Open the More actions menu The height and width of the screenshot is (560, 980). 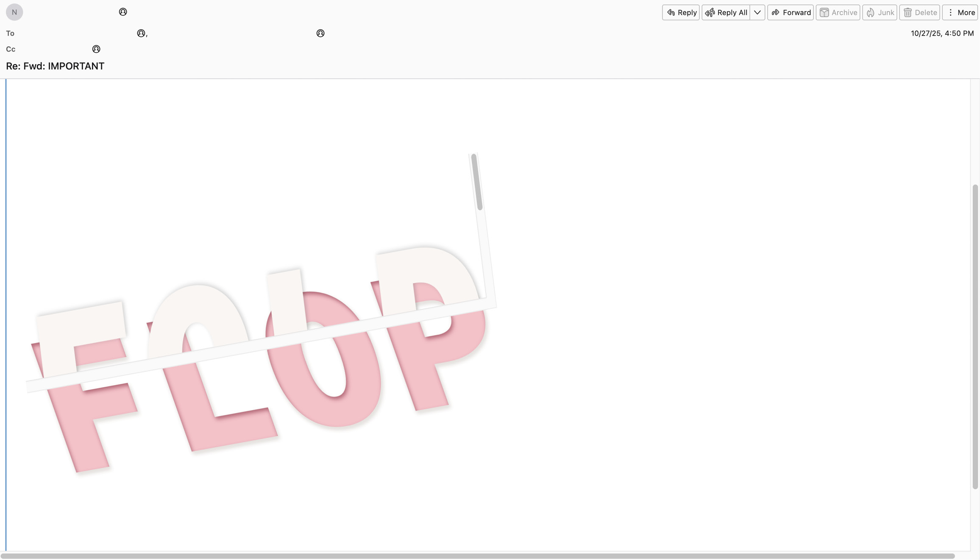[961, 12]
